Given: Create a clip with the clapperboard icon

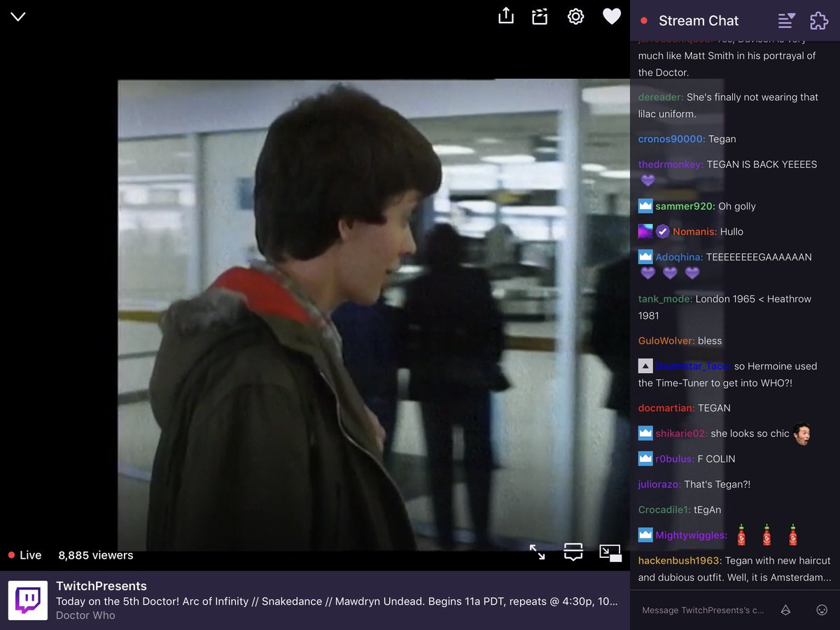Looking at the screenshot, I should (540, 17).
